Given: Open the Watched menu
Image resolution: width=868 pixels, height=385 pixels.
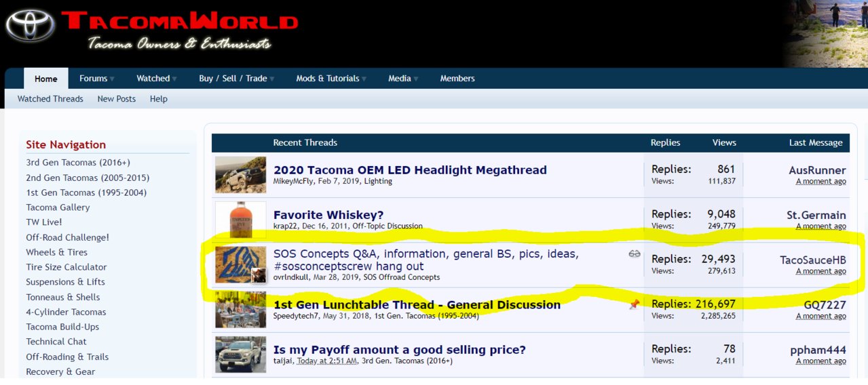Looking at the screenshot, I should tap(153, 79).
